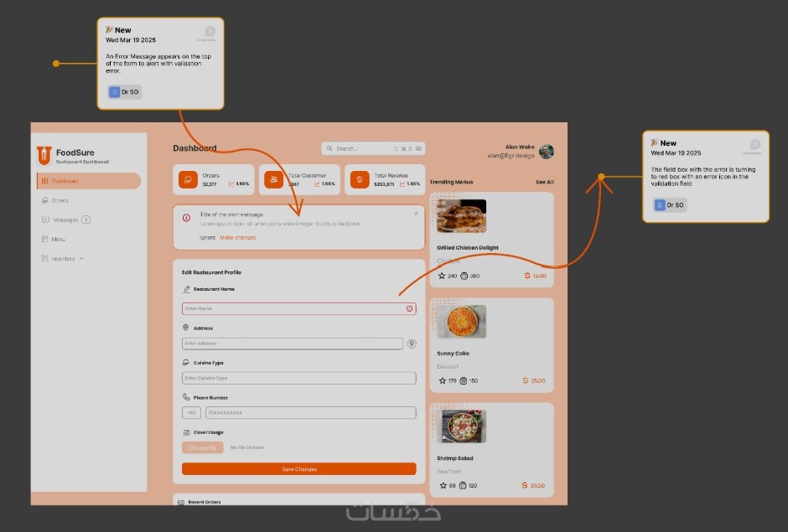Click the Restaurant Name pencil icon
Image resolution: width=788 pixels, height=532 pixels.
pos(186,289)
